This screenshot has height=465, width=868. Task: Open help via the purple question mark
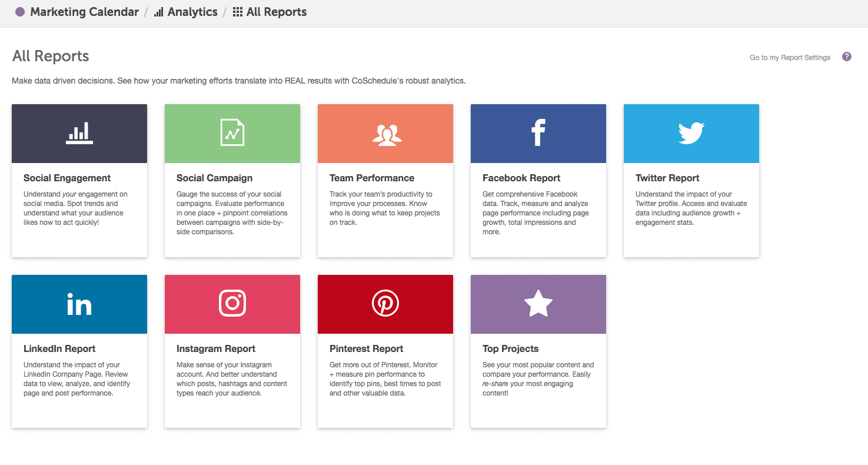coord(847,57)
